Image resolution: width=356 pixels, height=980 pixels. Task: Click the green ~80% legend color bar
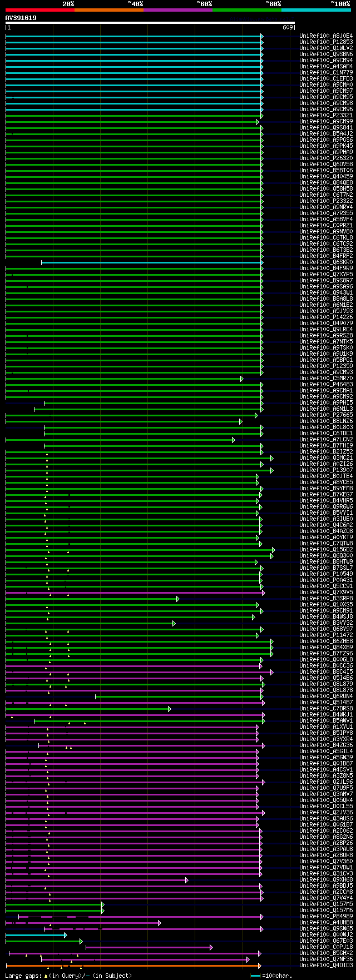point(247,9)
